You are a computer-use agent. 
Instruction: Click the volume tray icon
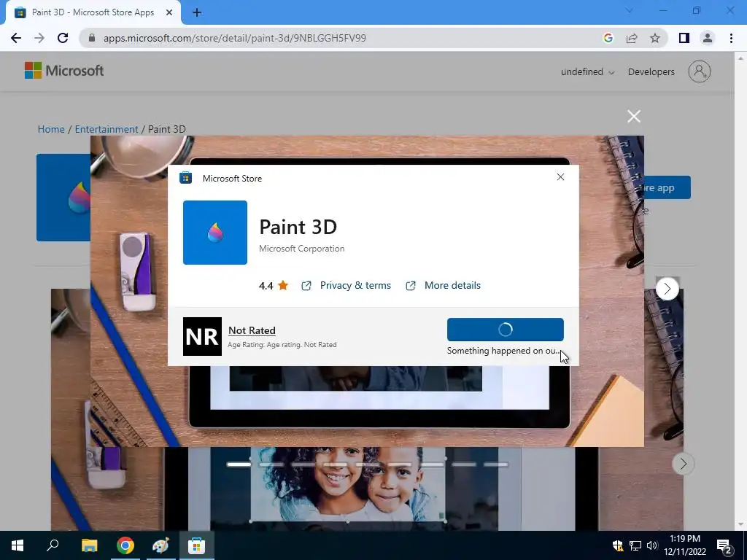653,545
